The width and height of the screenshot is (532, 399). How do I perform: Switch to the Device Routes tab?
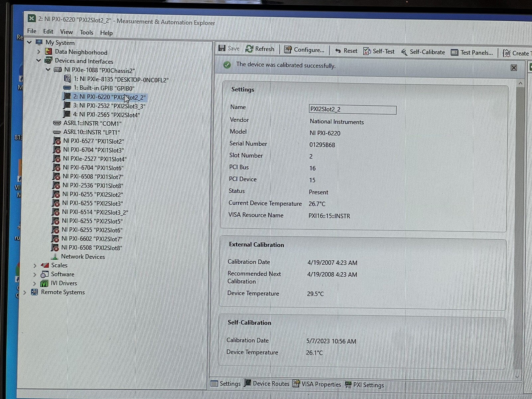click(267, 383)
